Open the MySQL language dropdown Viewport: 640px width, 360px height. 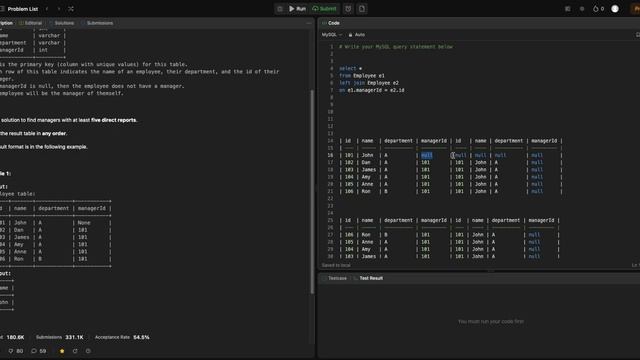click(331, 35)
